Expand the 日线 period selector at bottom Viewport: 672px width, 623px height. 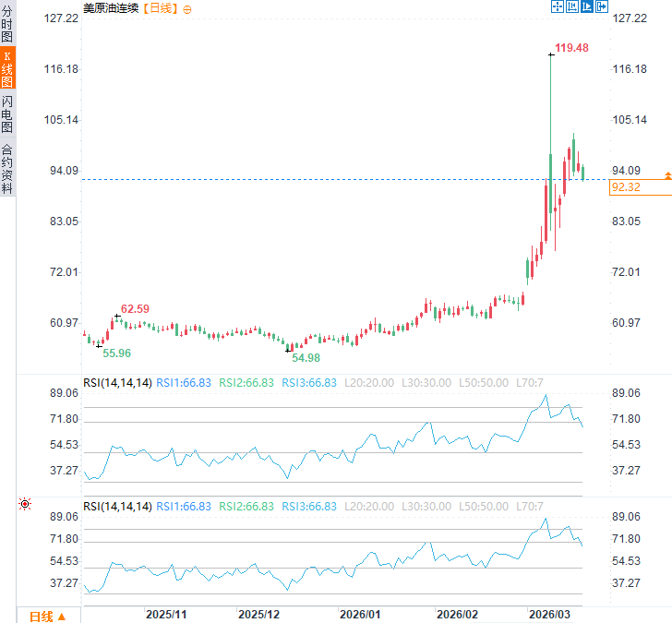point(48,617)
